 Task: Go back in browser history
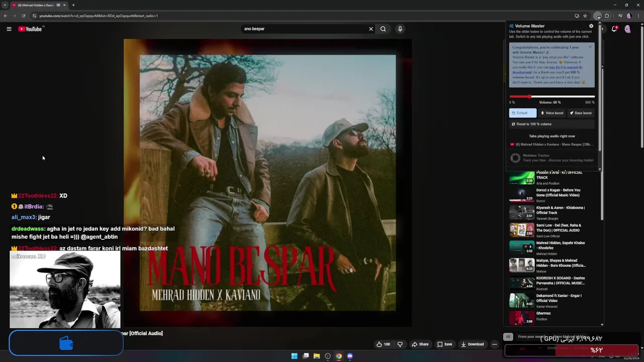[6, 16]
